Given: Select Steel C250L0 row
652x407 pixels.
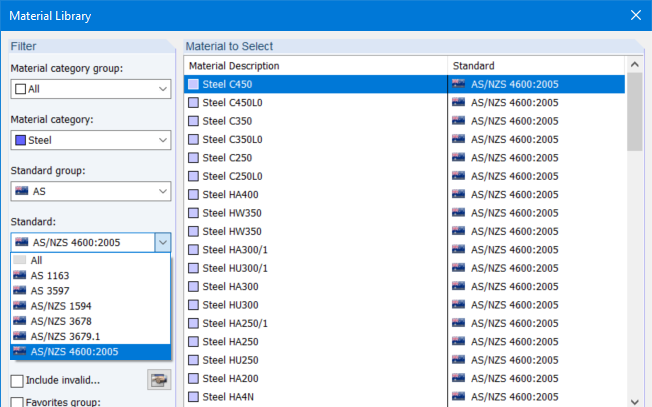Looking at the screenshot, I should (x=404, y=176).
